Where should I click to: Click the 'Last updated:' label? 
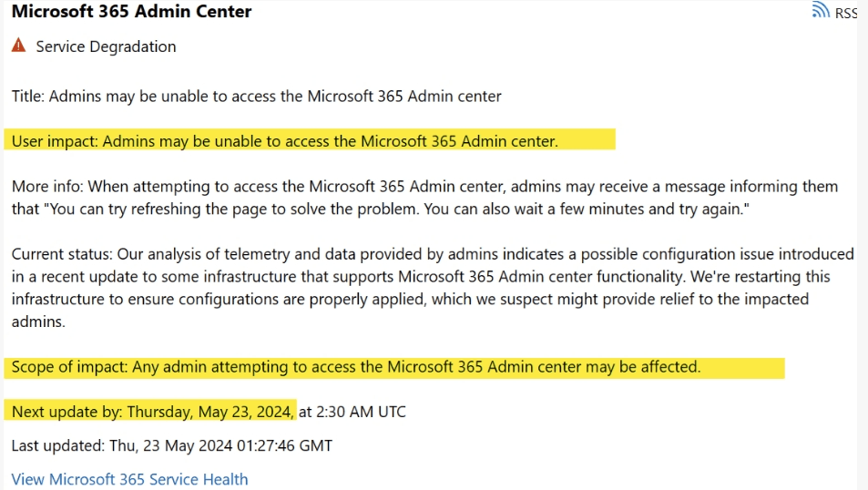tap(56, 445)
